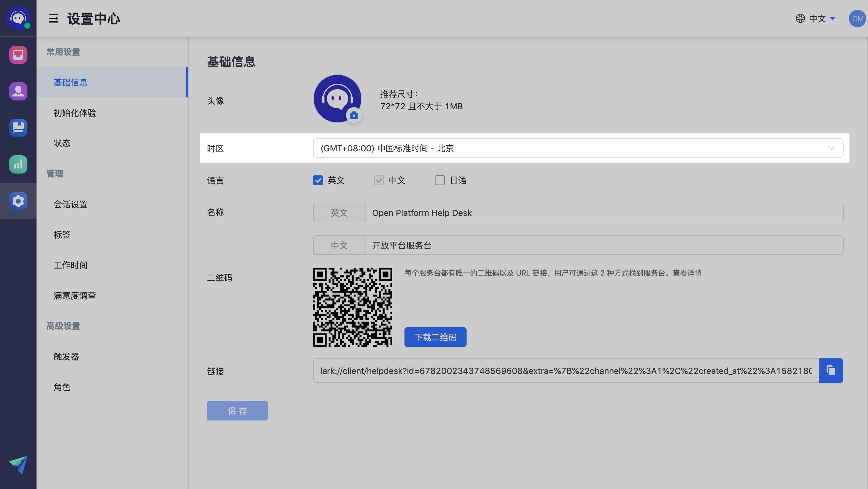This screenshot has width=868, height=489.
Task: Click the paper plane icon at sidebar bottom
Action: point(18,465)
